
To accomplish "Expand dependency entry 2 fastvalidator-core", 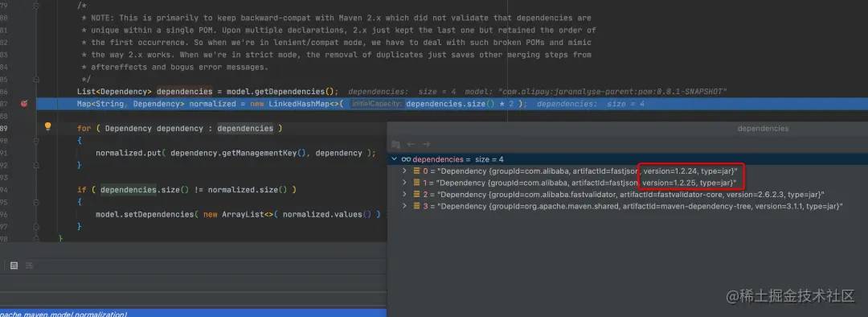I will [x=404, y=194].
